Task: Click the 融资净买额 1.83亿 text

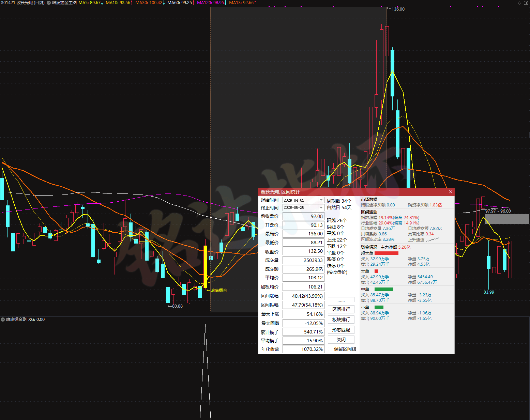Action: (425, 205)
